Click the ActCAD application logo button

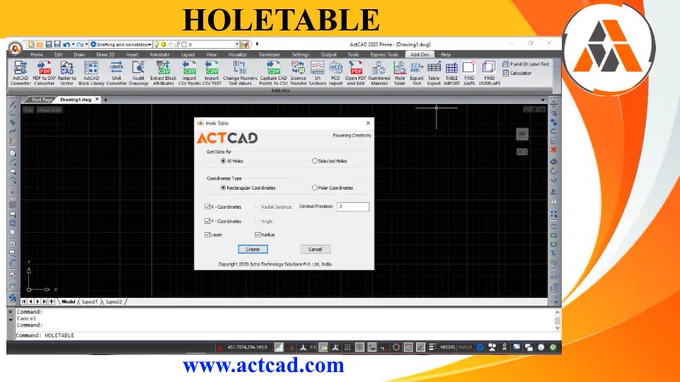click(x=15, y=48)
